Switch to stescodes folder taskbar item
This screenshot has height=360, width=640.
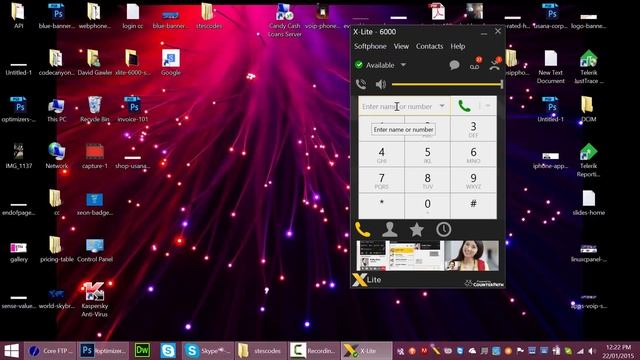click(x=260, y=351)
